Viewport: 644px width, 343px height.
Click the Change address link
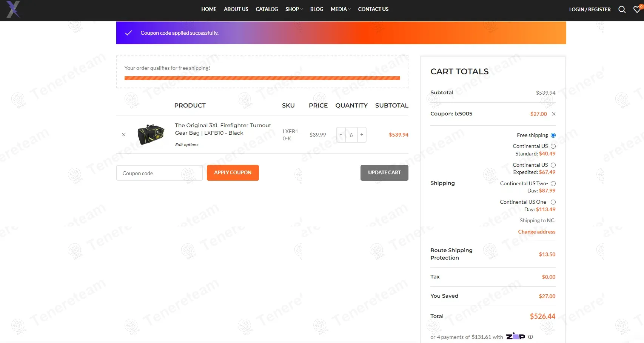click(x=536, y=232)
